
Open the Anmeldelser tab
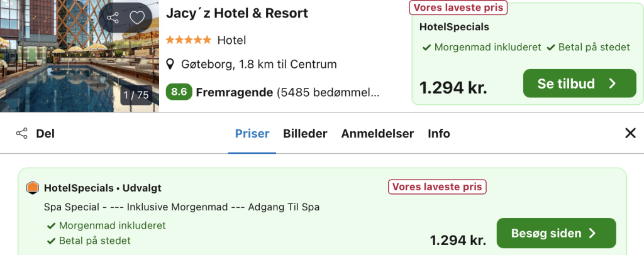[x=377, y=134]
